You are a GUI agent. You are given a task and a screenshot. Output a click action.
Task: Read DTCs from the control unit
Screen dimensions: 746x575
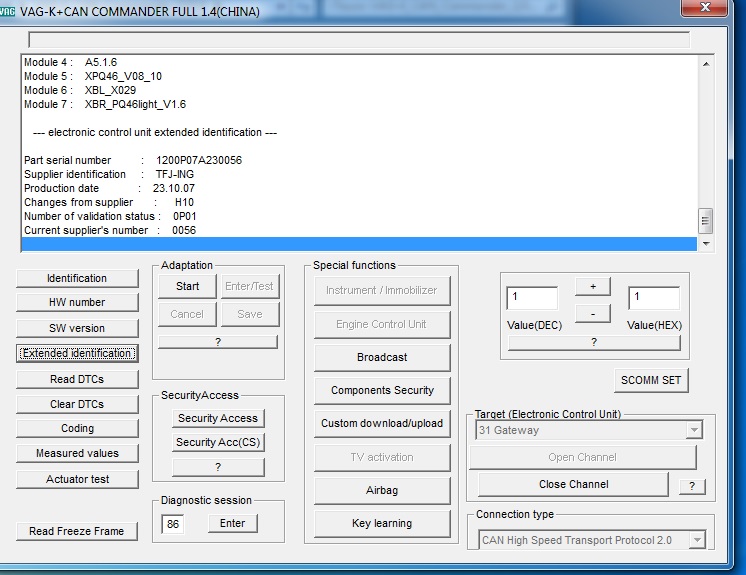click(77, 379)
